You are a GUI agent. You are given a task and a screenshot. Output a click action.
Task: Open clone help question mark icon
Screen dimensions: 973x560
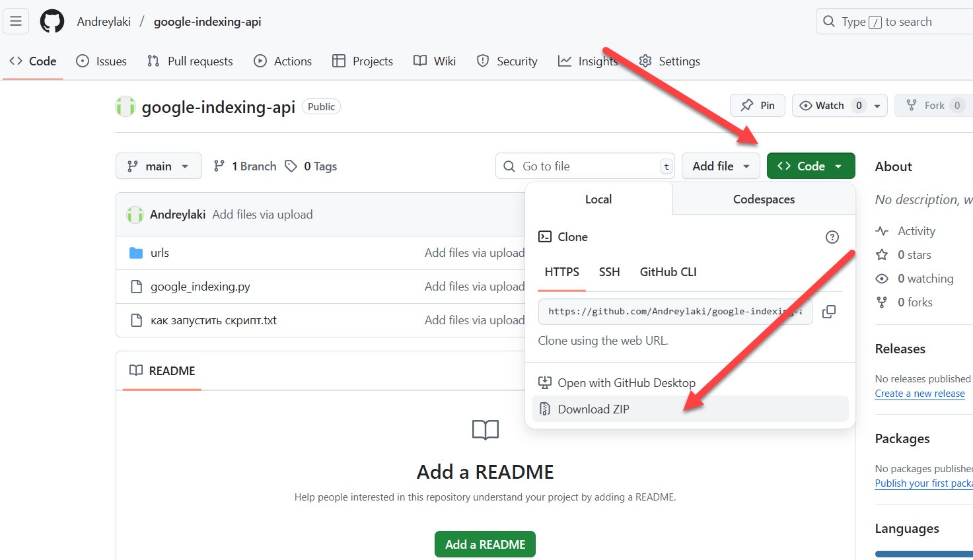point(832,237)
